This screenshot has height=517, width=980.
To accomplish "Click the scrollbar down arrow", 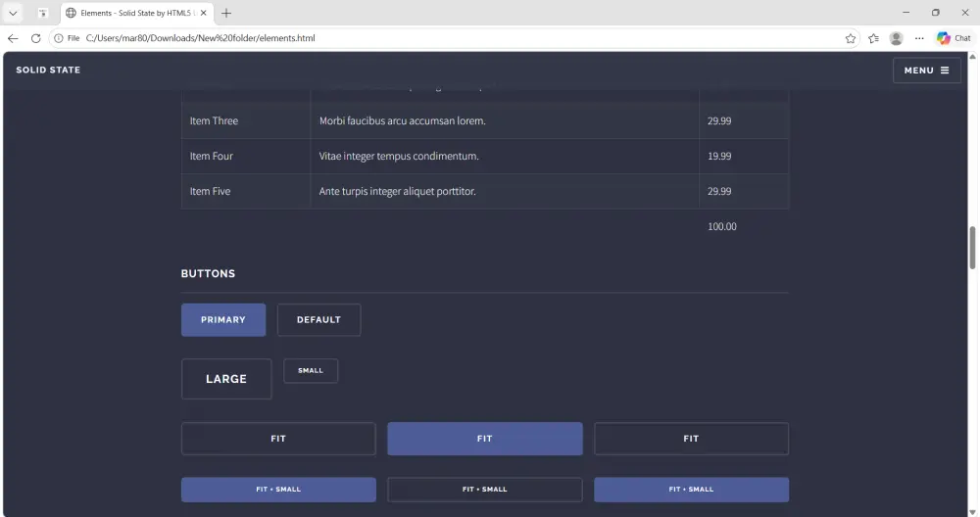I will click(x=972, y=512).
